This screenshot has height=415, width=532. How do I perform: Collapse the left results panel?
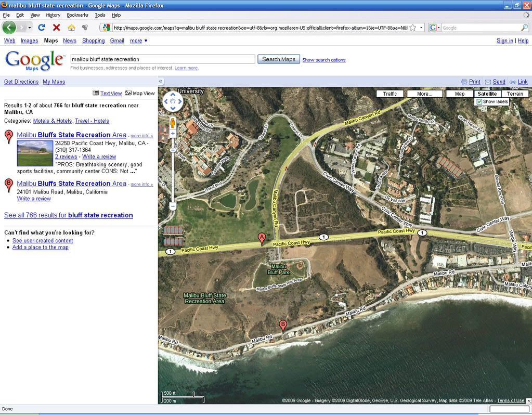(x=161, y=82)
